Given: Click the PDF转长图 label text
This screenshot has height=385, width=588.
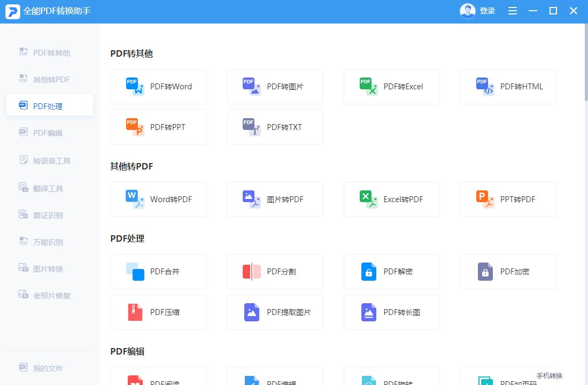Looking at the screenshot, I should pyautogui.click(x=401, y=312).
